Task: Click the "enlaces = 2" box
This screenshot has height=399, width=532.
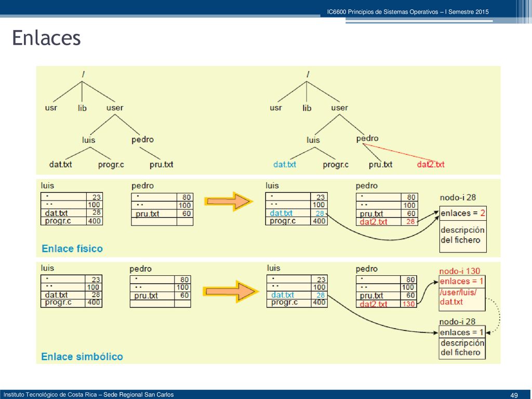Action: tap(463, 214)
